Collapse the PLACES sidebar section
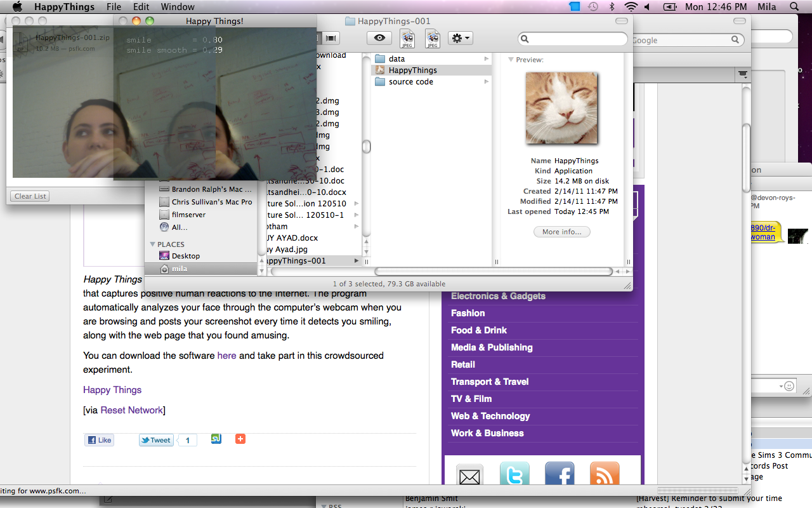 [x=152, y=244]
